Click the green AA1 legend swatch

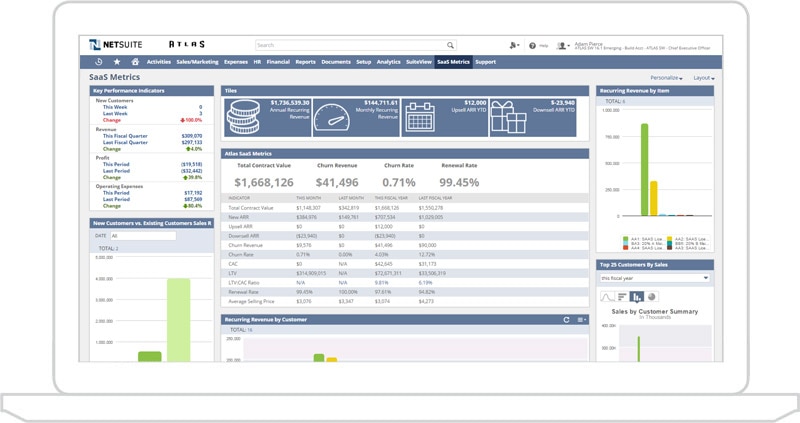626,239
